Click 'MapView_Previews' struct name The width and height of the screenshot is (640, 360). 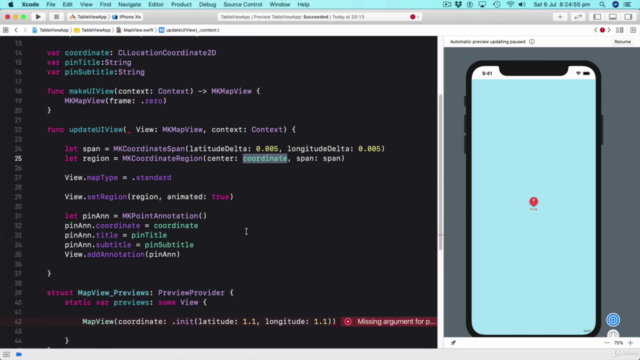pyautogui.click(x=113, y=293)
